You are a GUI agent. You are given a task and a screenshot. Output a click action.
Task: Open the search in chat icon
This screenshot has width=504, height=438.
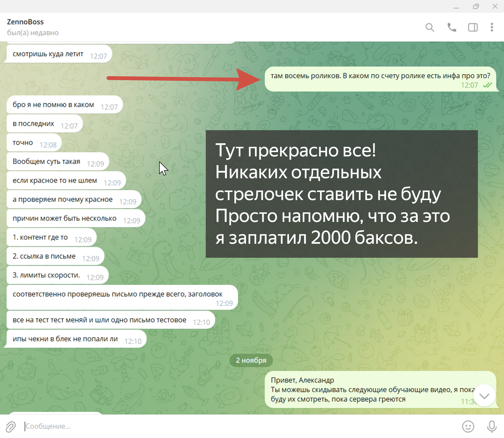(x=430, y=27)
